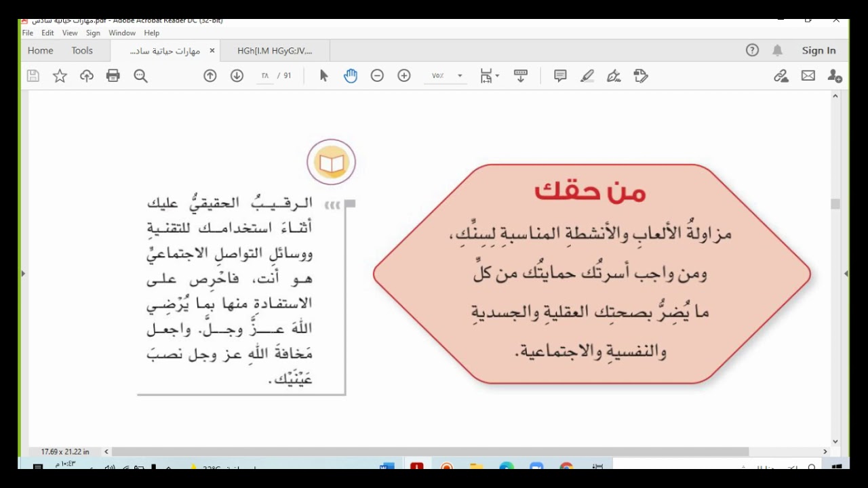Open the Window menu
This screenshot has width=868, height=488.
point(122,33)
